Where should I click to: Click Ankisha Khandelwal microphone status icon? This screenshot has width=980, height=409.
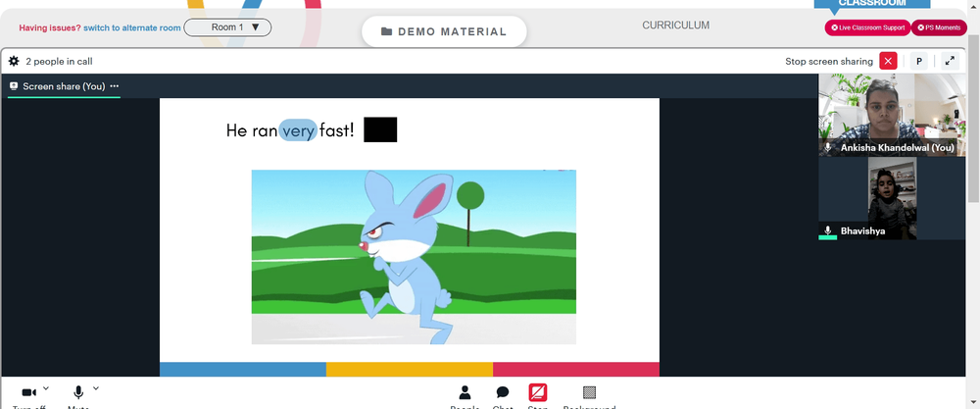tap(828, 147)
